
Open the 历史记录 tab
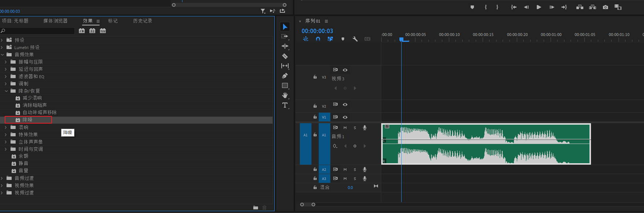coord(142,21)
